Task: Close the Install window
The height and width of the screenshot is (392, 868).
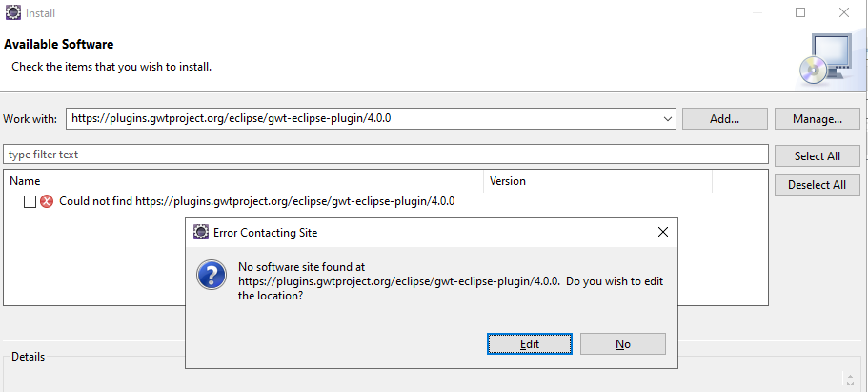Action: tap(844, 12)
